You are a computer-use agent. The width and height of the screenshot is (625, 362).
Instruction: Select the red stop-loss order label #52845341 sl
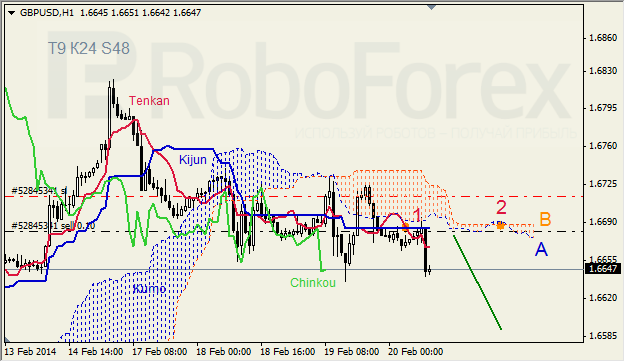(x=39, y=191)
